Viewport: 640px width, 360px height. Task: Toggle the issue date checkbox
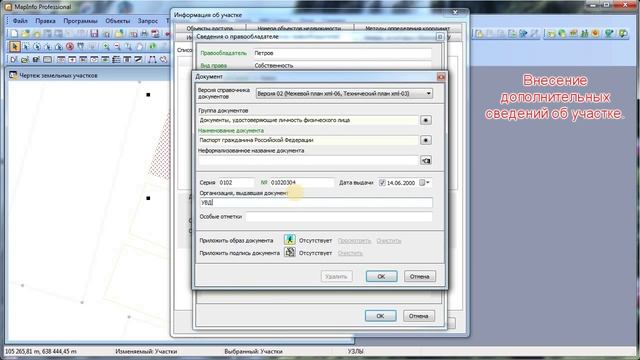(382, 183)
